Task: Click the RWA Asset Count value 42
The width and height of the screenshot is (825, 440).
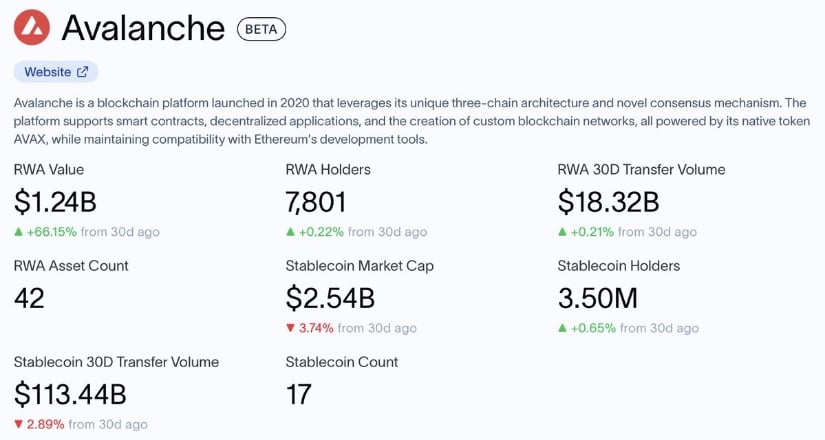Action: point(30,298)
